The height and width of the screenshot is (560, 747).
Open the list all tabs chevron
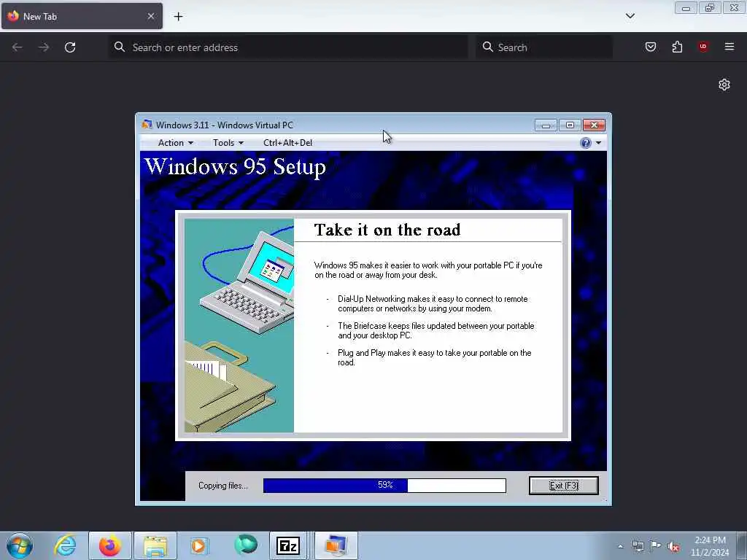pyautogui.click(x=630, y=16)
